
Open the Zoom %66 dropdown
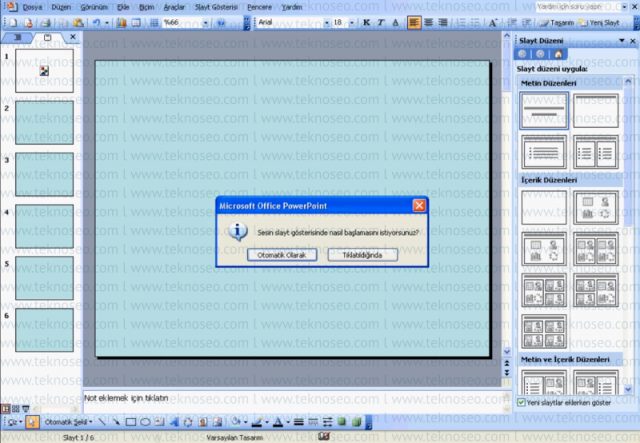(205, 23)
